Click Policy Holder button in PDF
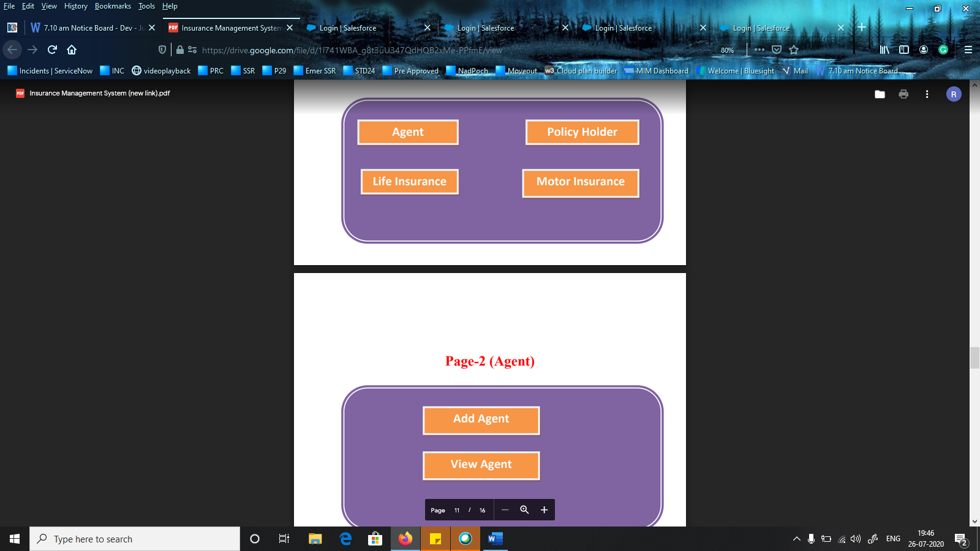 (x=582, y=132)
